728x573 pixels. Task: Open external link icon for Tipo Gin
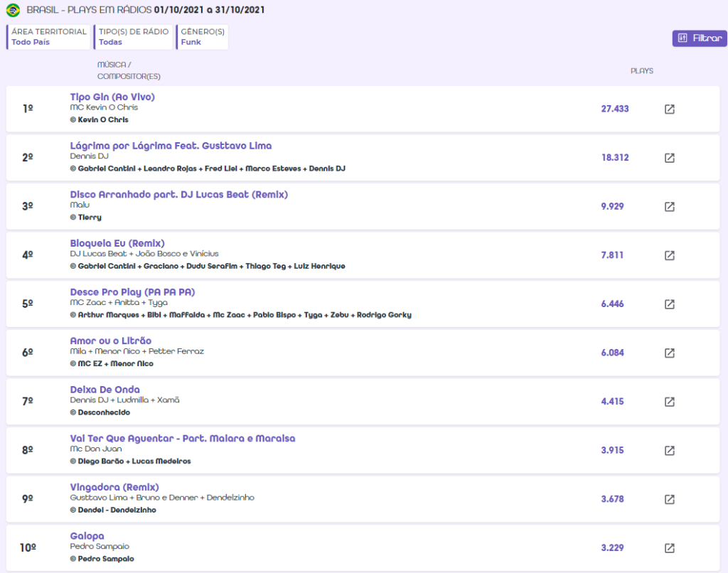click(x=669, y=109)
